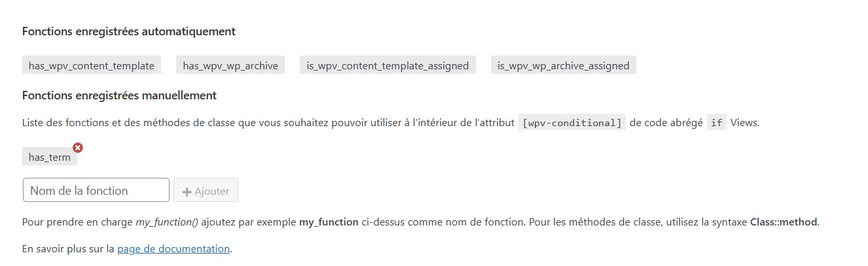Click the 'En savoir plus sur la' text
Screen dimensions: 868x266
(x=68, y=248)
